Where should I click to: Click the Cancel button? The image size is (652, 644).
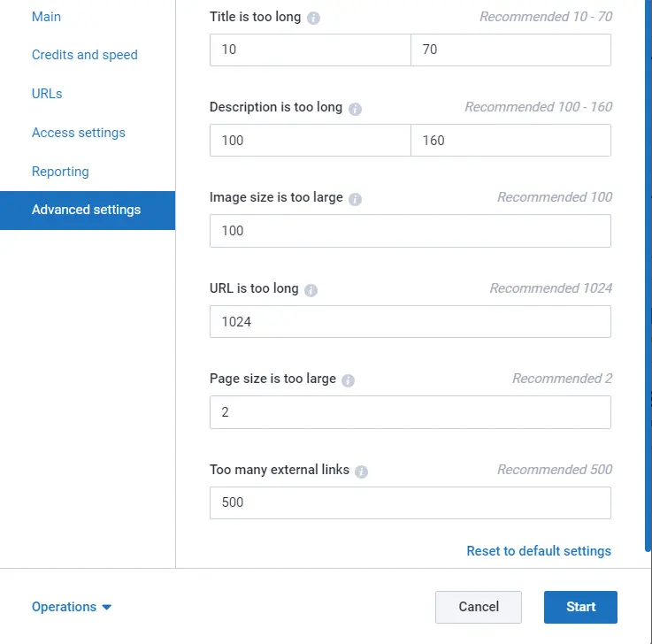(479, 607)
